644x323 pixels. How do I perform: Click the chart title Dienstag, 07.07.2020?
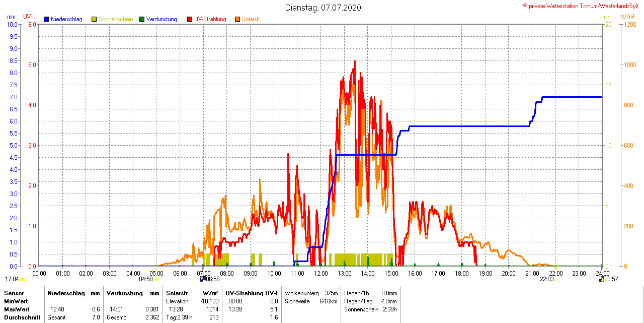[323, 8]
